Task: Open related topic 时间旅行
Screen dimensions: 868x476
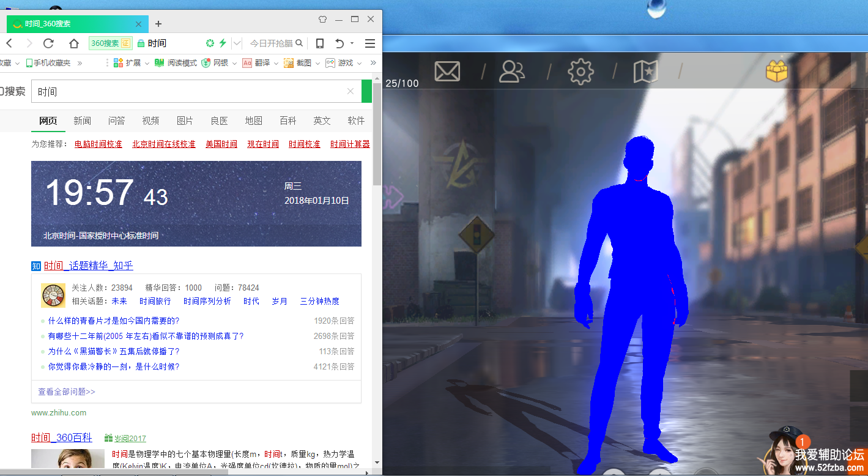Action: pos(155,301)
